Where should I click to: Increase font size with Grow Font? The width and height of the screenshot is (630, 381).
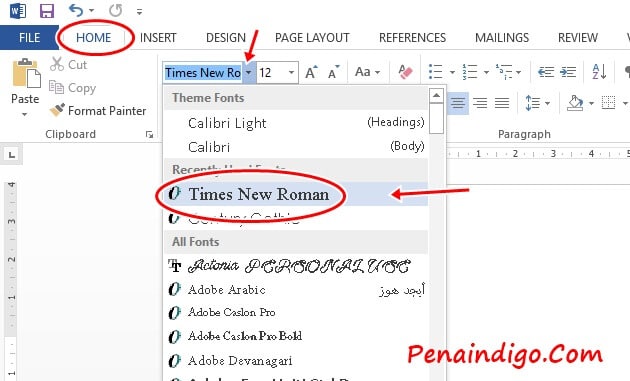click(x=311, y=72)
